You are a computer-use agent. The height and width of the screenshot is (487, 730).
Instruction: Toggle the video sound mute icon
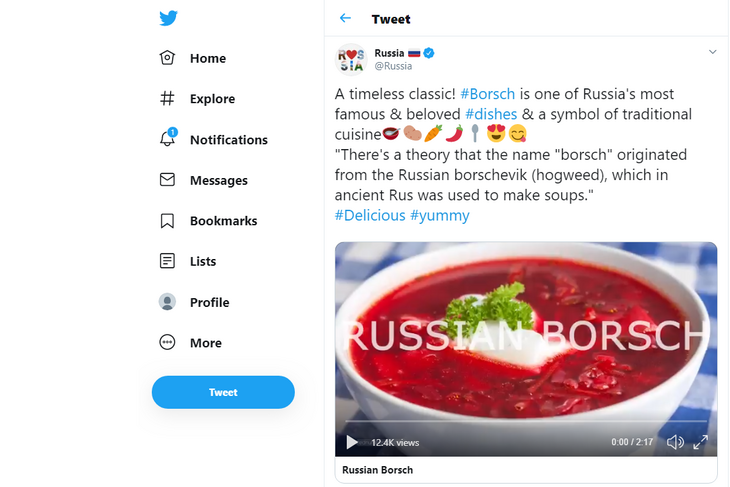coord(675,442)
